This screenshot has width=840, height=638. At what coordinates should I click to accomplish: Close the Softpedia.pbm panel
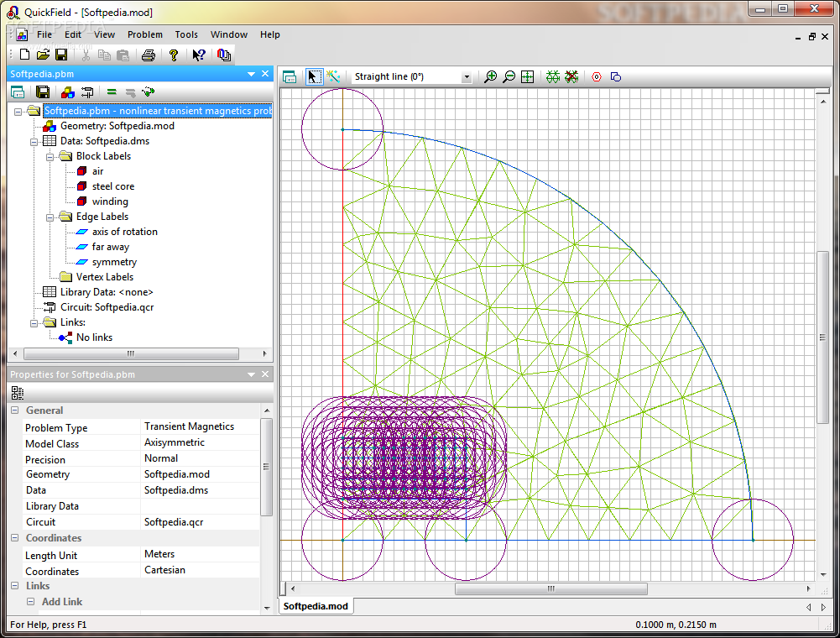click(265, 73)
